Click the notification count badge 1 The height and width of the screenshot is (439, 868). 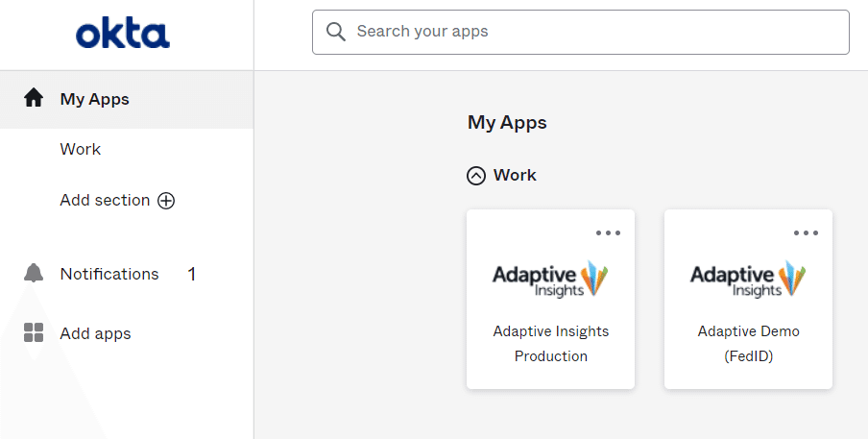tap(191, 274)
